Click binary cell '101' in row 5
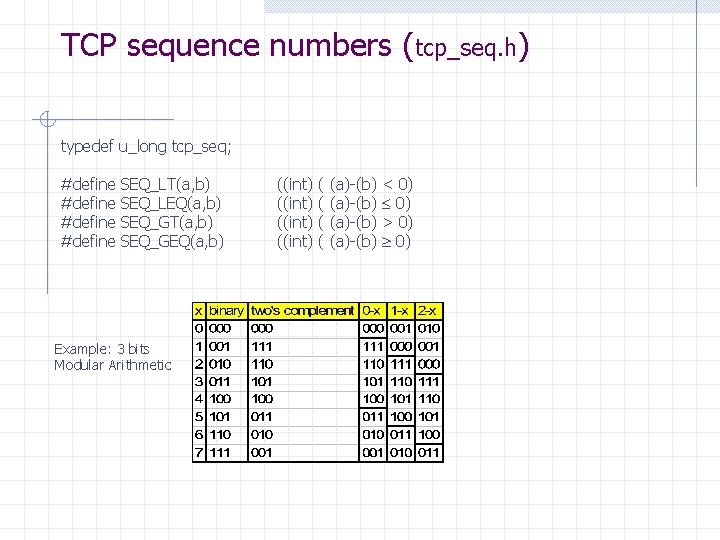Viewport: 720px width, 540px height. click(x=226, y=416)
